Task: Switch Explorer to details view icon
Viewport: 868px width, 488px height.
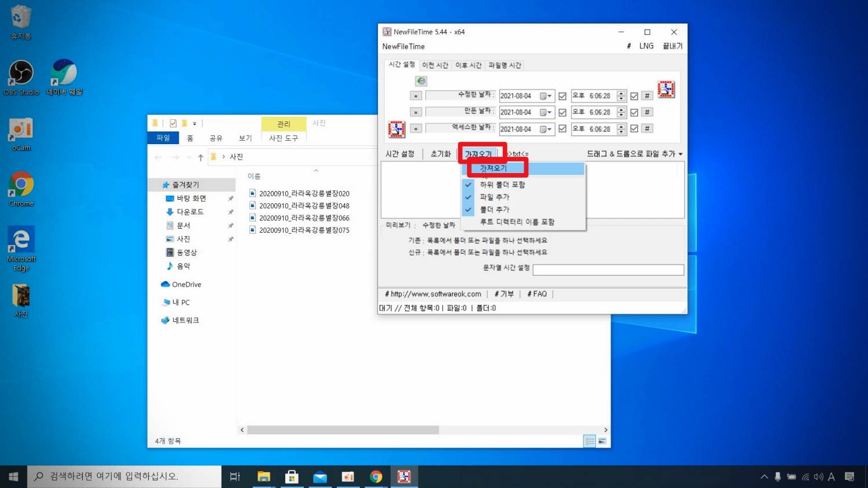Action: (x=590, y=441)
